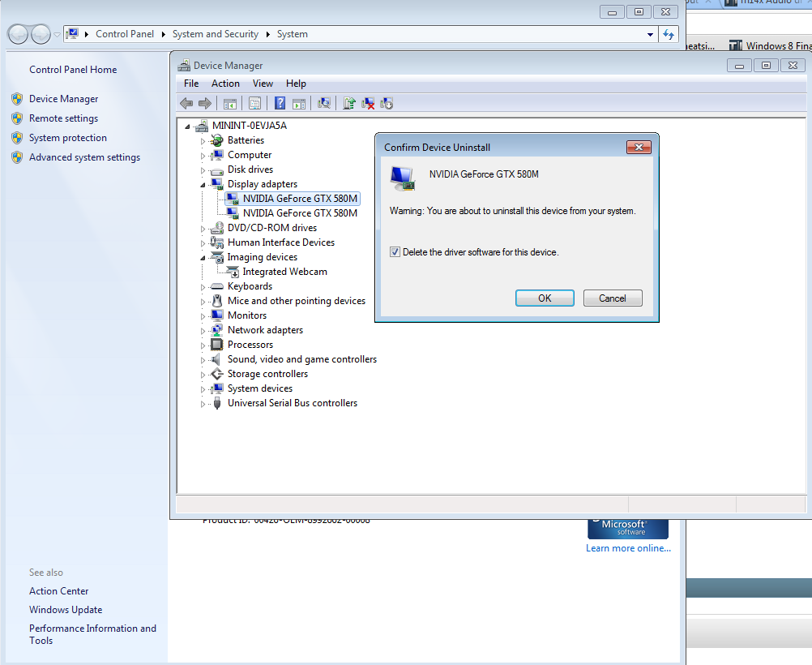Click the blue Help question mark icon
Image resolution: width=812 pixels, height=665 pixels.
point(280,103)
